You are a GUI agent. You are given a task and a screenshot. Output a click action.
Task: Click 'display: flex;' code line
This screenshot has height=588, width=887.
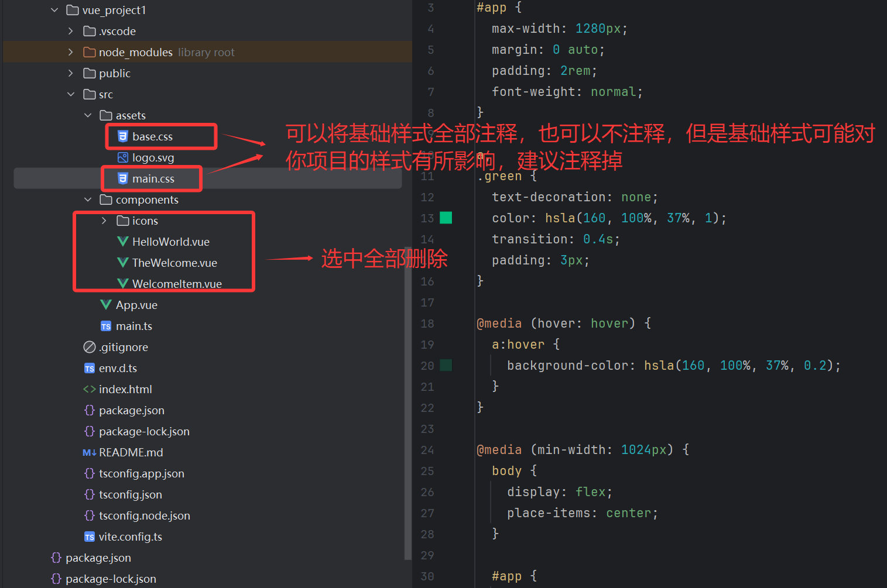point(560,492)
